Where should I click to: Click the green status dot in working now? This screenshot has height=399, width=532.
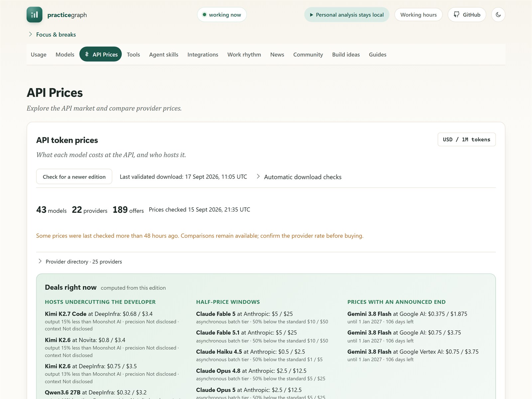pos(204,15)
